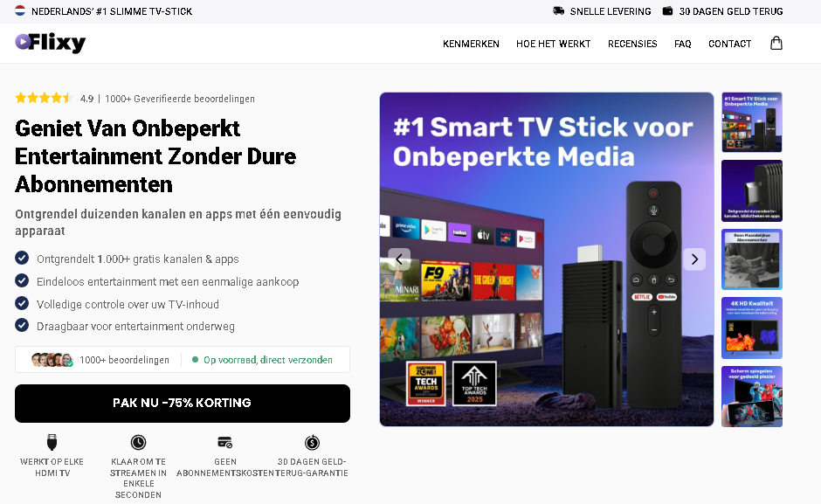Click the delivery truck icon
821x504 pixels.
pyautogui.click(x=559, y=11)
